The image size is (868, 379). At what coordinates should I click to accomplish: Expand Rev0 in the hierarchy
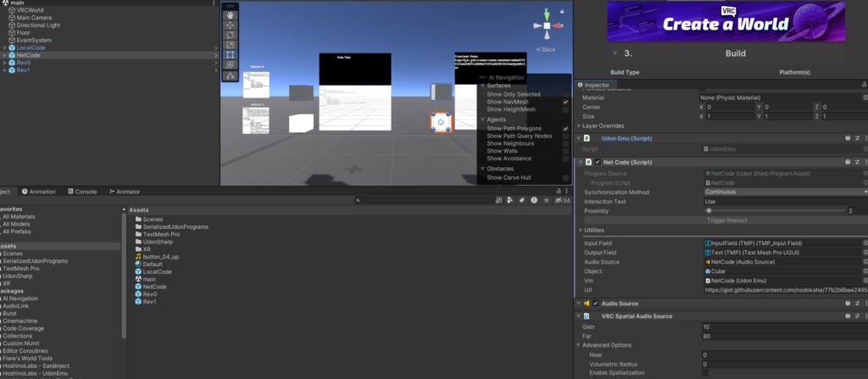click(x=5, y=63)
